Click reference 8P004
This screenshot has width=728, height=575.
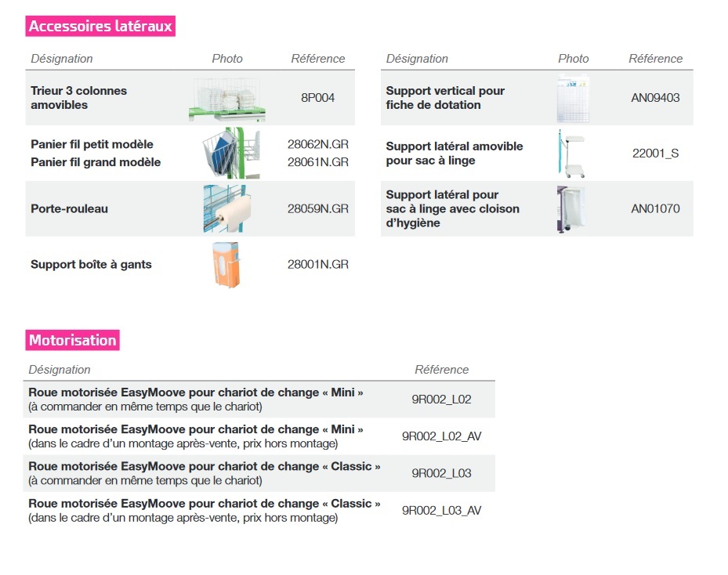coord(317,97)
